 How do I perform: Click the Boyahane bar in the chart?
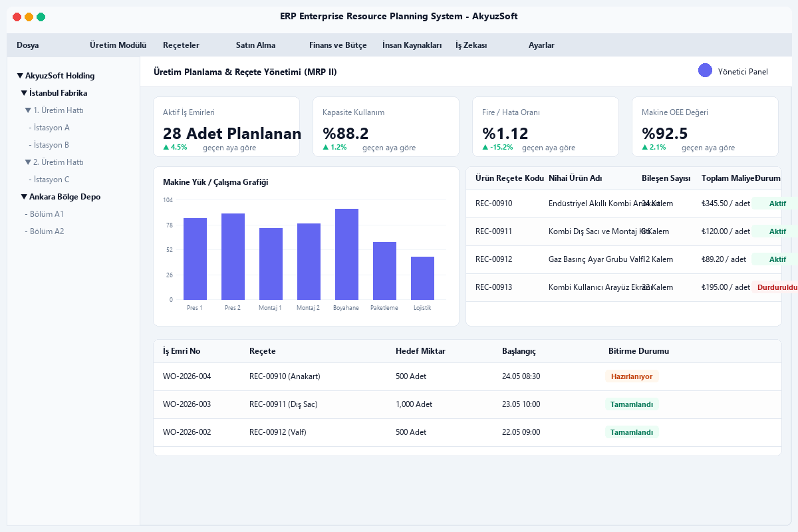click(346, 254)
